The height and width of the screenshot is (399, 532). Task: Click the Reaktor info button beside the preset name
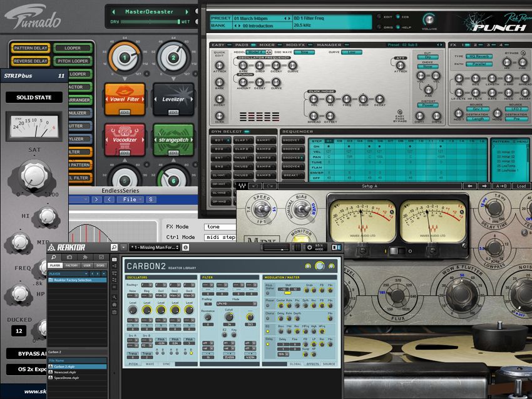tap(186, 248)
